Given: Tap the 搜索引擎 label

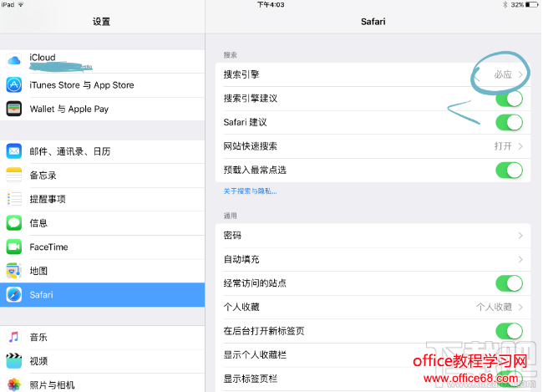Looking at the screenshot, I should 241,74.
